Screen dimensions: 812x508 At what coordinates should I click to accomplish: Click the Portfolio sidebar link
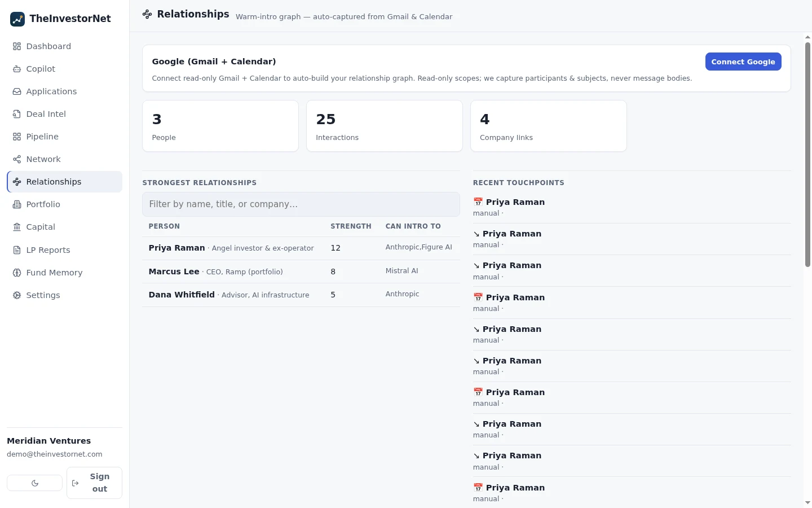coord(64,204)
